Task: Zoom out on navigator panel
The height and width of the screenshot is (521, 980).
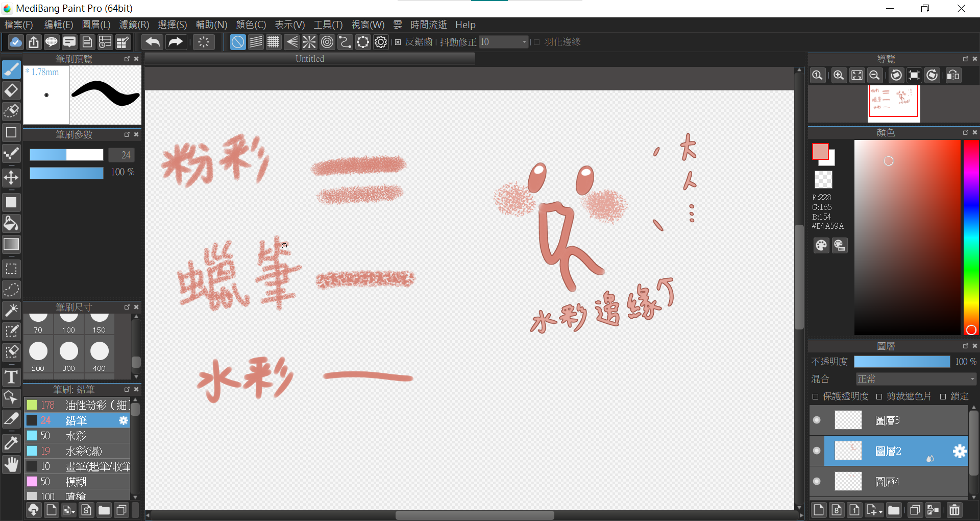Action: (x=874, y=76)
